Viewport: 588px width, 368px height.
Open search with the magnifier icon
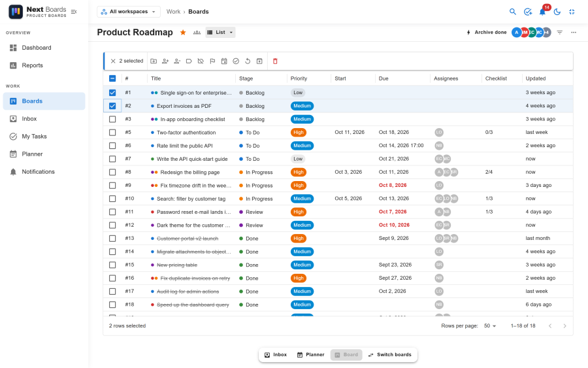tap(513, 12)
